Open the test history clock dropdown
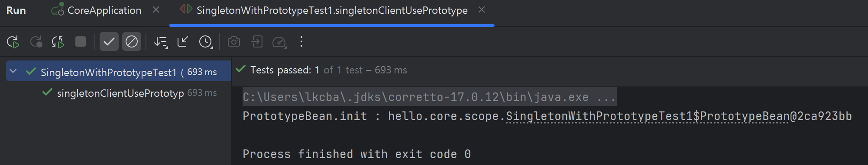 click(206, 42)
